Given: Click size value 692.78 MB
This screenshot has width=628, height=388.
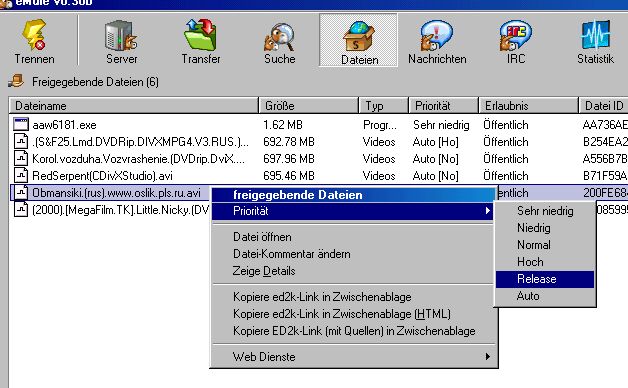Looking at the screenshot, I should coord(289,142).
